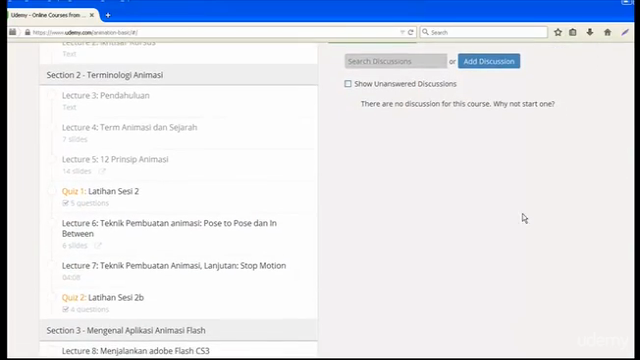Open the URL history dropdown arrow
Viewport: 640px width, 360px height.
[402, 32]
